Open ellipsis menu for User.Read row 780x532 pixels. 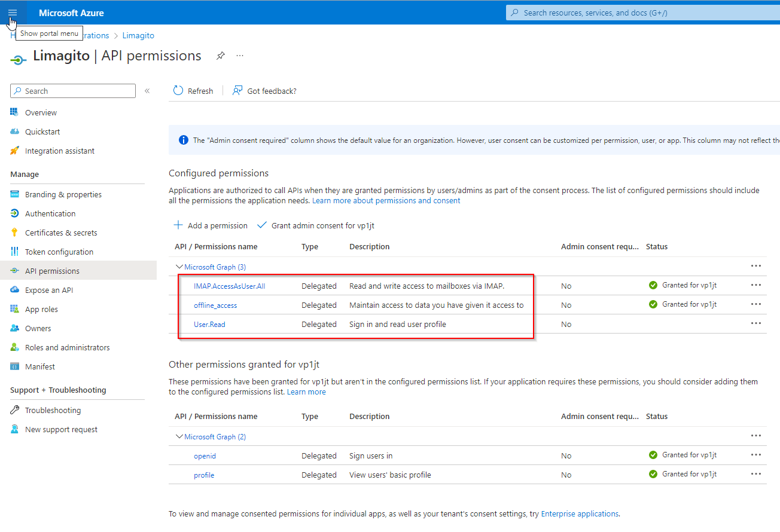tap(756, 323)
